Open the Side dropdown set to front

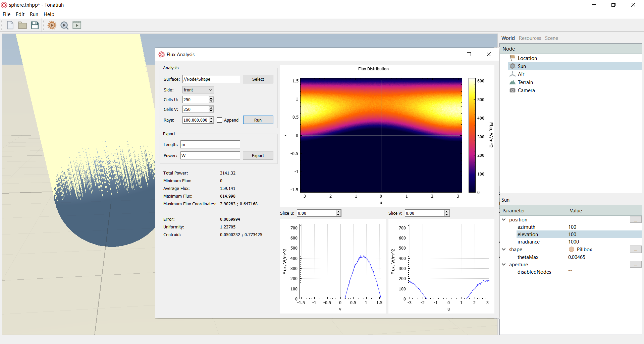click(x=198, y=90)
